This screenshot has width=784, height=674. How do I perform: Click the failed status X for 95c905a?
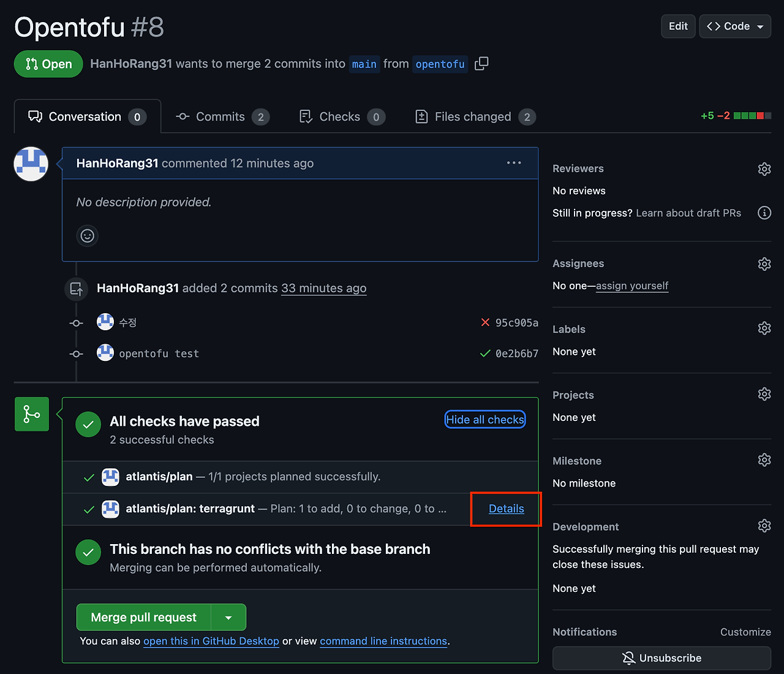[x=485, y=322]
